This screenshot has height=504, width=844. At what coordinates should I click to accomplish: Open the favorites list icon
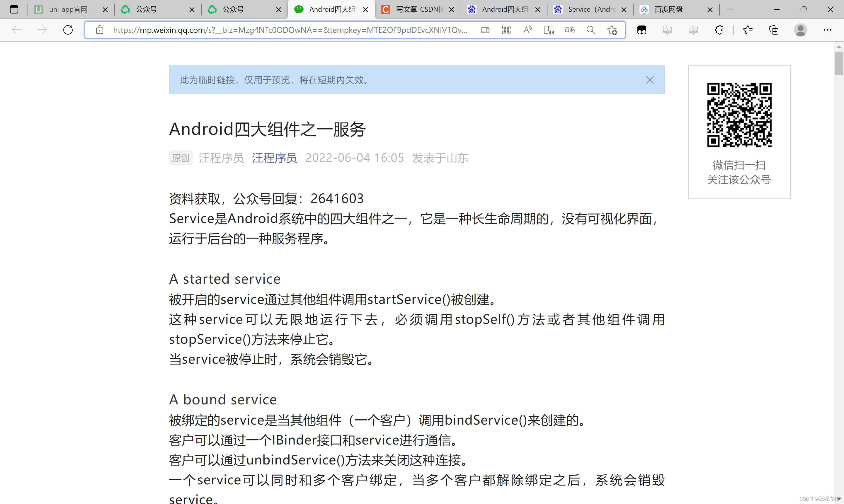click(x=748, y=30)
